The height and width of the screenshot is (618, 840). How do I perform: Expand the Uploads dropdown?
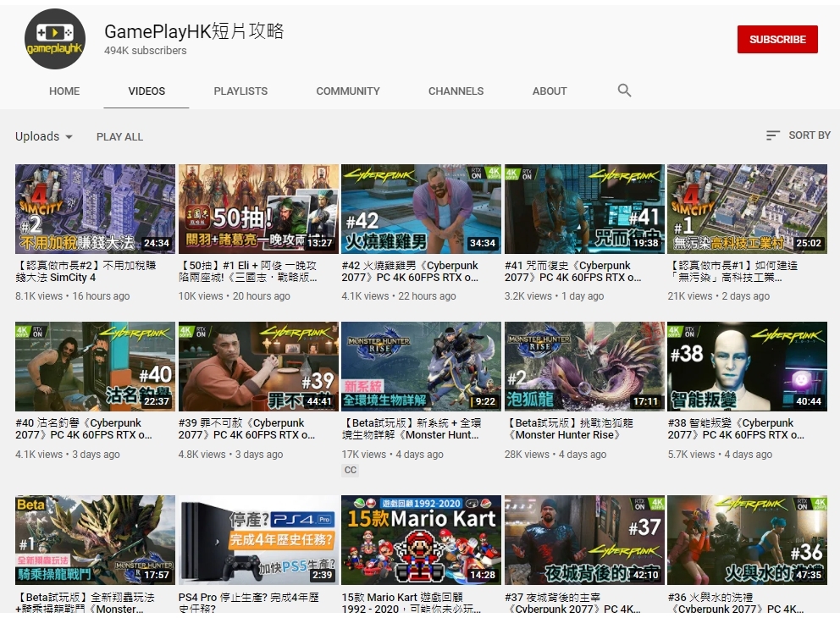pos(44,136)
